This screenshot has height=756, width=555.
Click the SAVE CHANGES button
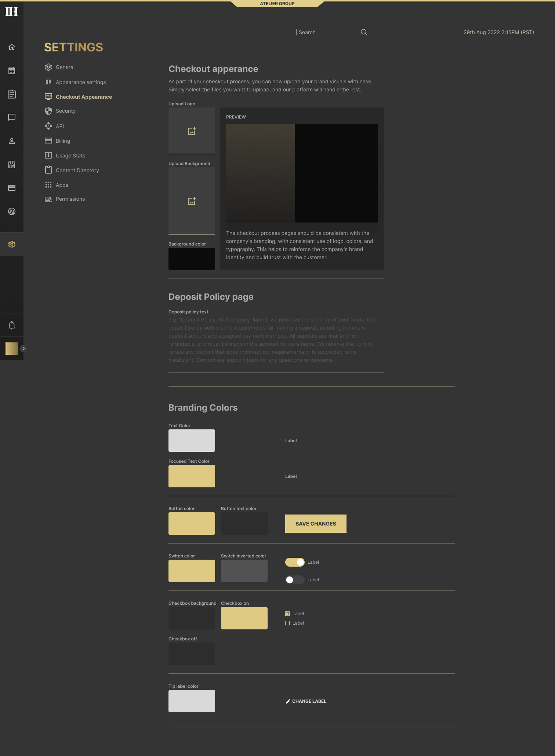pos(316,524)
